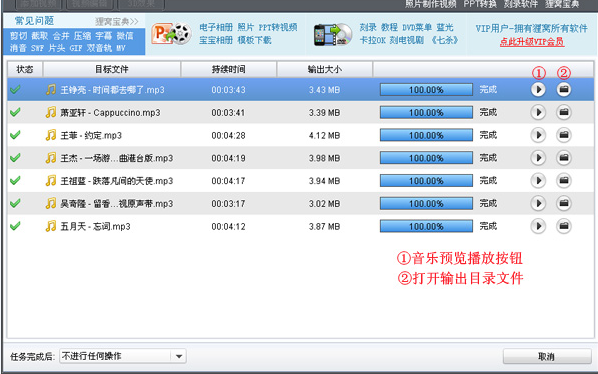
Task: Click progress bar of 五月天 - 忘词.mp3
Action: coord(426,226)
